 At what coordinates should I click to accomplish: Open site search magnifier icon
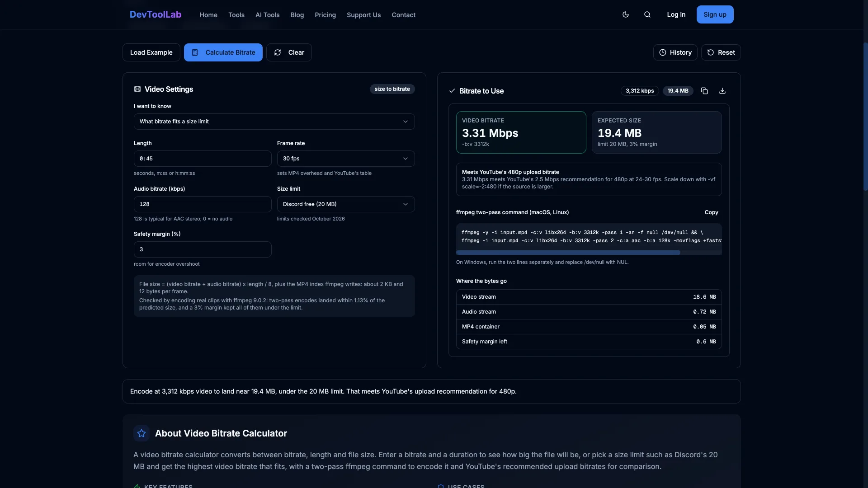coord(647,14)
